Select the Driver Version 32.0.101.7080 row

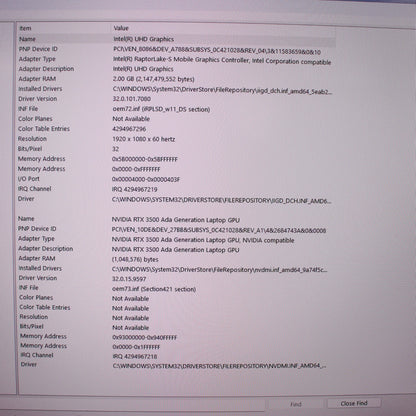point(176,99)
